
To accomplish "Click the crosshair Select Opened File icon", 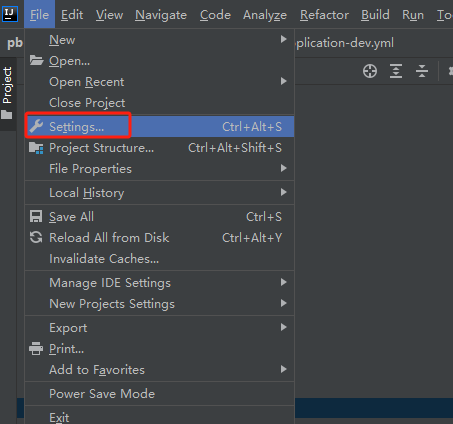I will (x=370, y=71).
